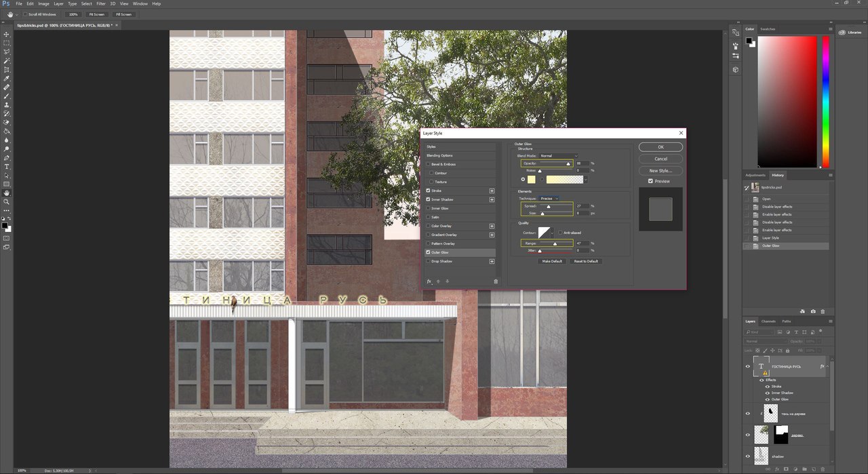
Task: Click the Color panel menu icon
Action: (829, 29)
